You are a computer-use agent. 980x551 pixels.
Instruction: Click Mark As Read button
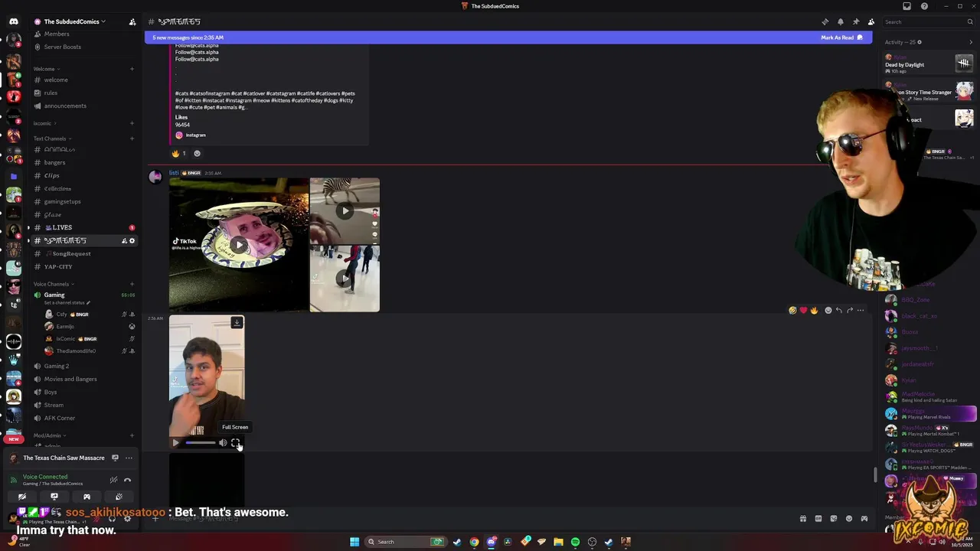841,37
